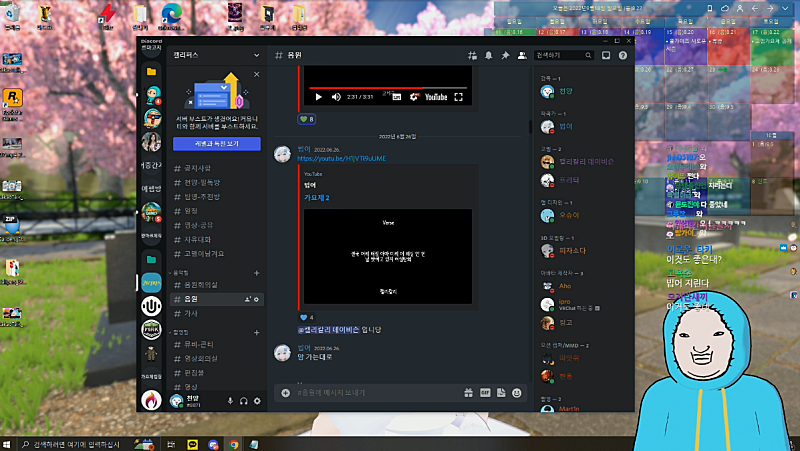Open the gift Nitro icon
800x451 pixels.
468,392
